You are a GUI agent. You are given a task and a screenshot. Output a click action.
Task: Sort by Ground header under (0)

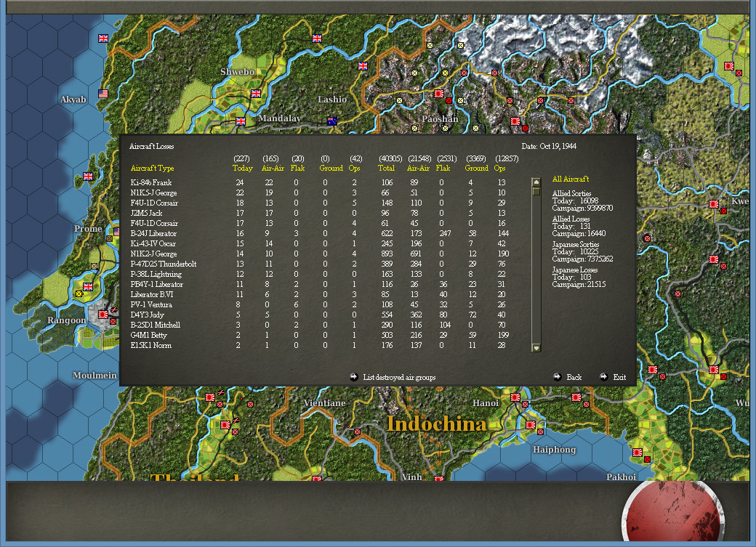coord(331,169)
